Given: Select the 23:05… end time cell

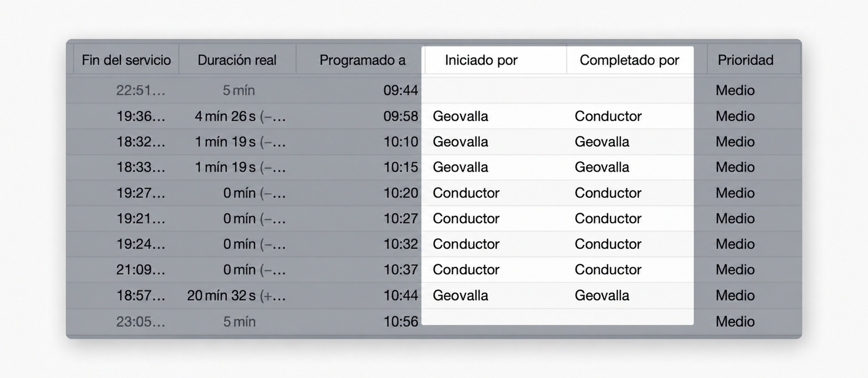Looking at the screenshot, I should 141,322.
